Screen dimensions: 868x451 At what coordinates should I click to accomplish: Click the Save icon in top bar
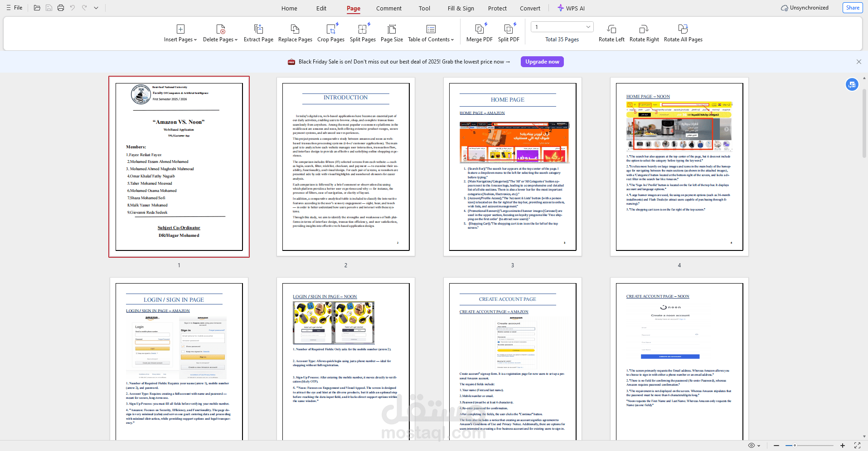click(49, 8)
